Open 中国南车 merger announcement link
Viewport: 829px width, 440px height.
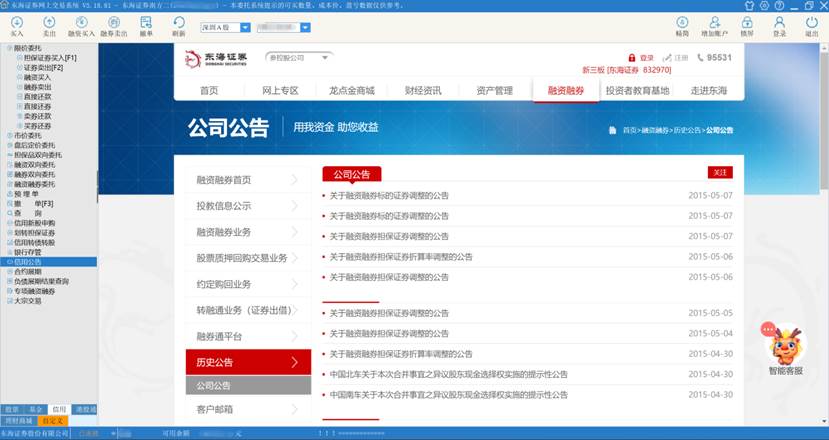coord(448,395)
